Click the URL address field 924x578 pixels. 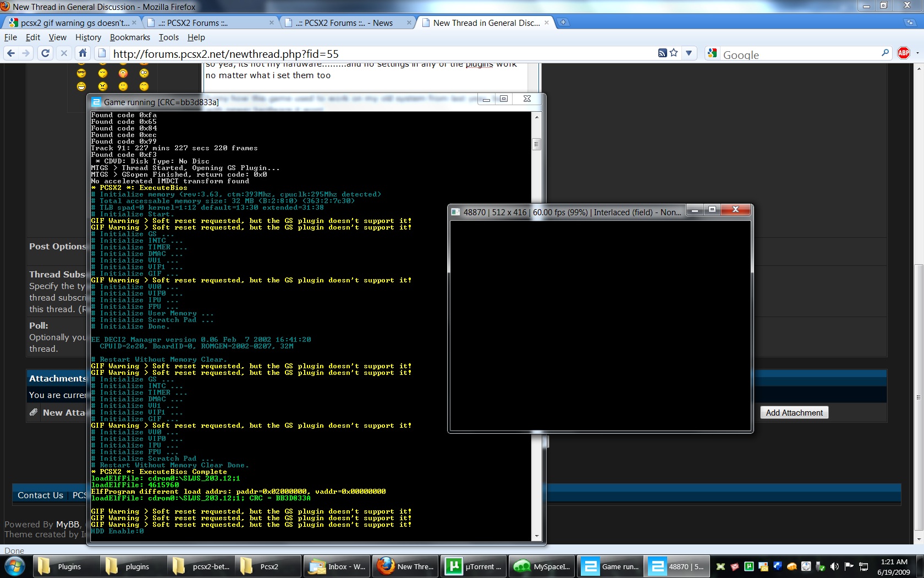coord(380,53)
